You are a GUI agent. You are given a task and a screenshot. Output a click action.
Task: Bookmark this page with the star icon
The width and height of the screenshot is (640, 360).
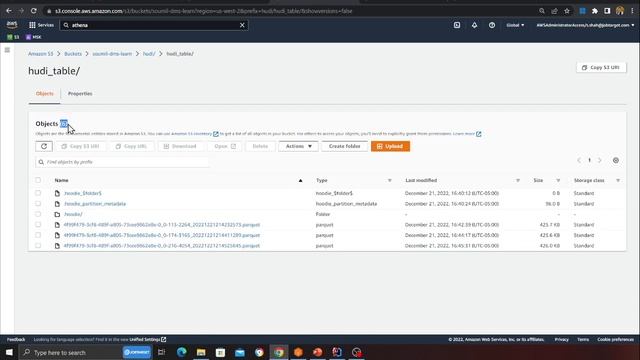pyautogui.click(x=567, y=11)
